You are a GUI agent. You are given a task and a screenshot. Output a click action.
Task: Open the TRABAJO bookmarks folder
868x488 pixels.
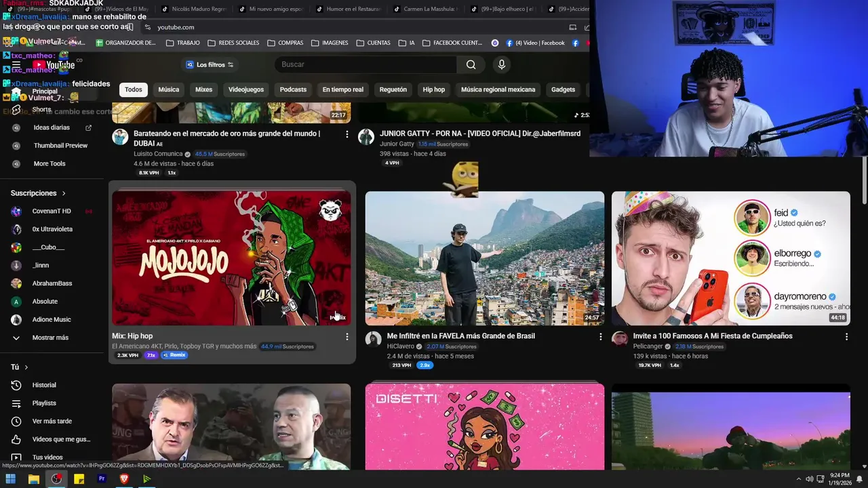click(x=183, y=43)
